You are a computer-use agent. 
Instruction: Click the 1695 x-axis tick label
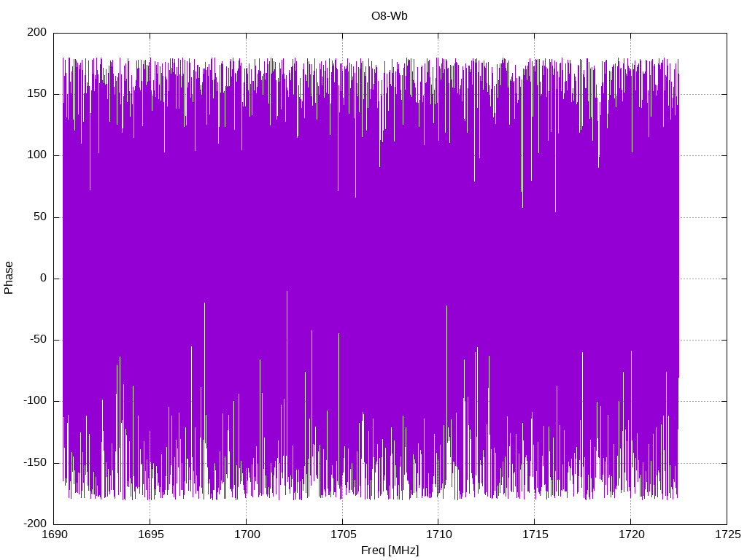tap(151, 534)
